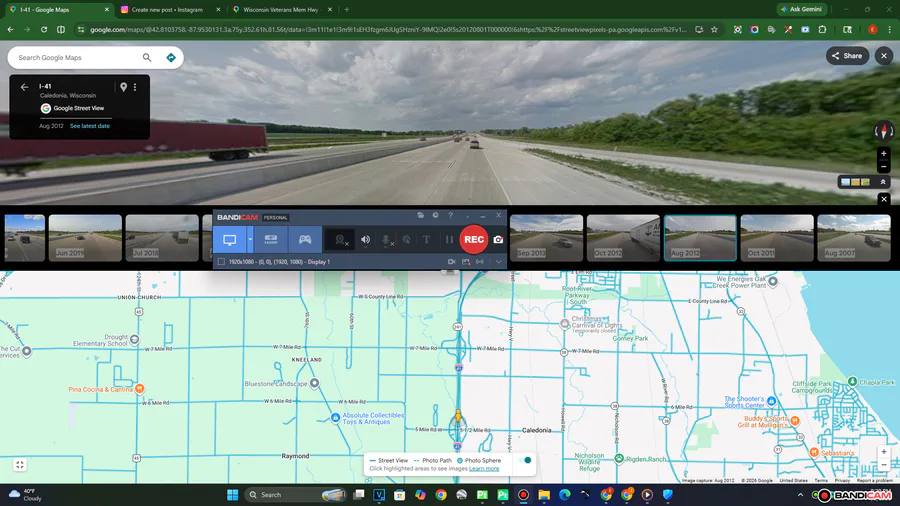900x506 pixels.
Task: Open Windows Start menu
Action: [x=232, y=495]
